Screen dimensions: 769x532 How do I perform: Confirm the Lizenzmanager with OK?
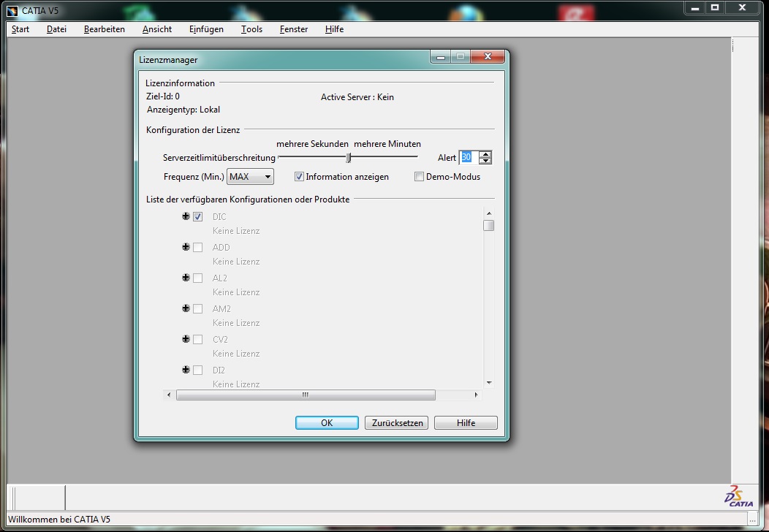tap(327, 422)
